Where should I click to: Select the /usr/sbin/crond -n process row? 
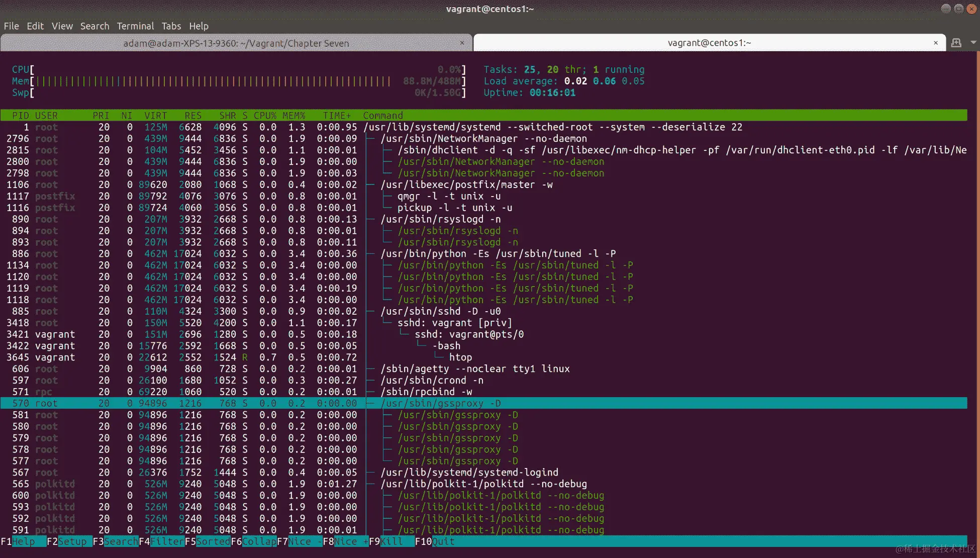pyautogui.click(x=431, y=381)
